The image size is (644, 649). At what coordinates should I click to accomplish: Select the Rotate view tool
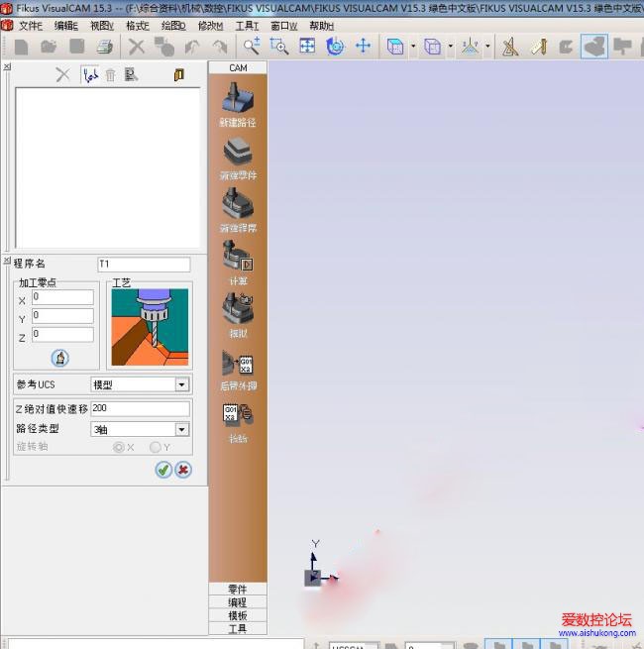click(x=335, y=46)
